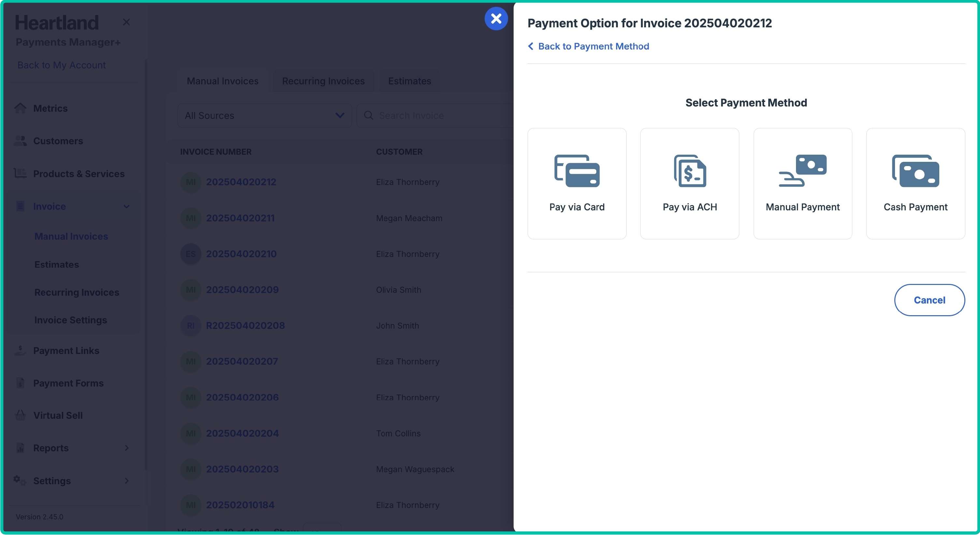Open invoice 202504020210 link
The height and width of the screenshot is (535, 980).
click(x=241, y=254)
